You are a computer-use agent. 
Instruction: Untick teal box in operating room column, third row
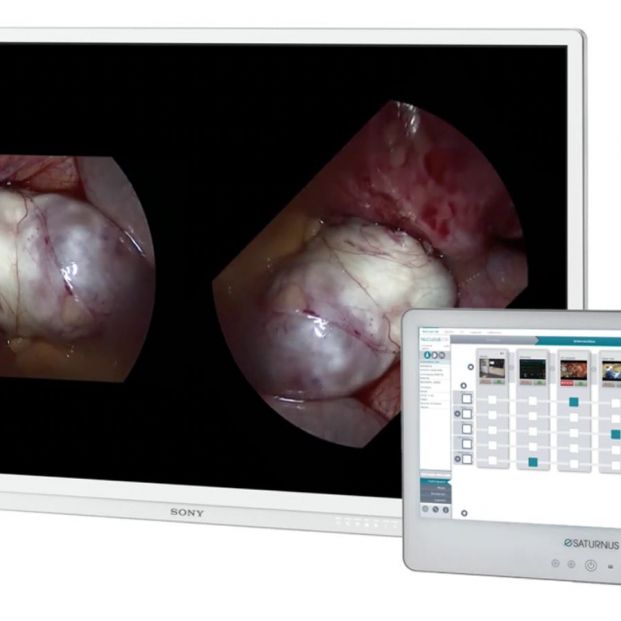tap(615, 434)
